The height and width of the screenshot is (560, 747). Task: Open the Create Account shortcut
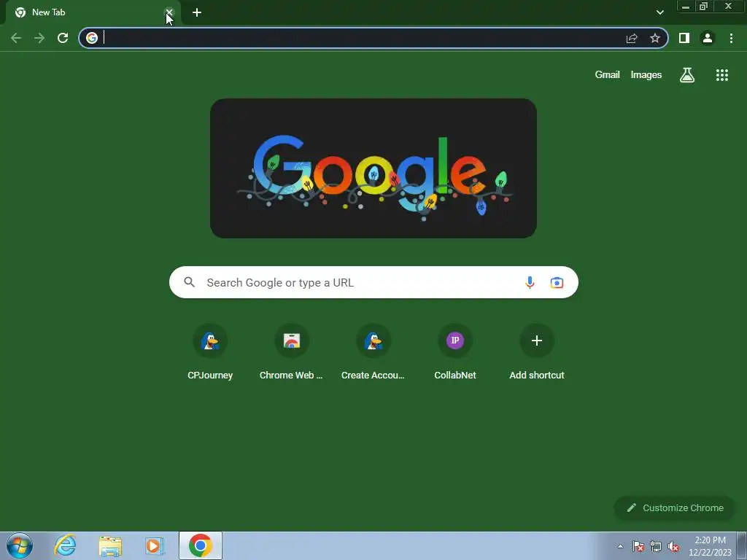(x=373, y=352)
